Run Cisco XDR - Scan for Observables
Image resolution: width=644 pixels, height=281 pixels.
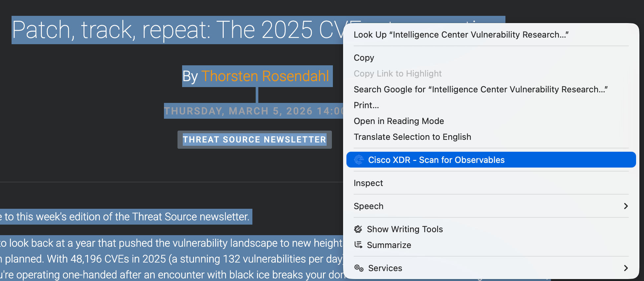coord(436,160)
